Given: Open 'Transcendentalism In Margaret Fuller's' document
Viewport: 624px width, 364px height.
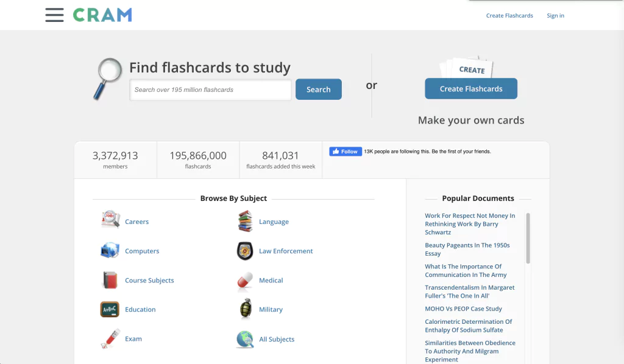Looking at the screenshot, I should click(x=470, y=292).
